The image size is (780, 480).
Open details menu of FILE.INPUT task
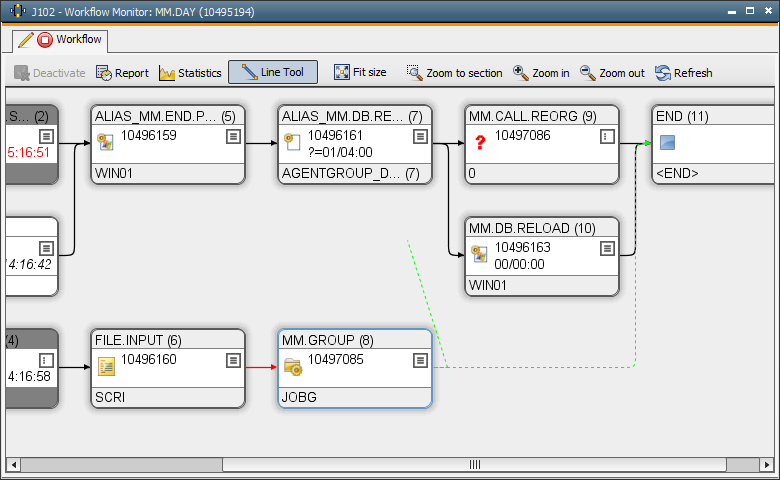[233, 360]
